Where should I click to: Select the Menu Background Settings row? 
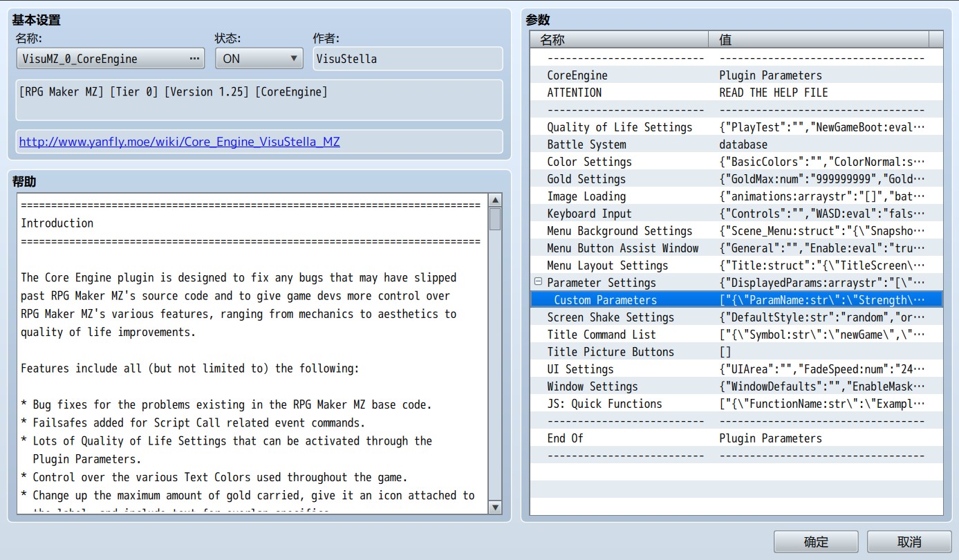(x=736, y=231)
